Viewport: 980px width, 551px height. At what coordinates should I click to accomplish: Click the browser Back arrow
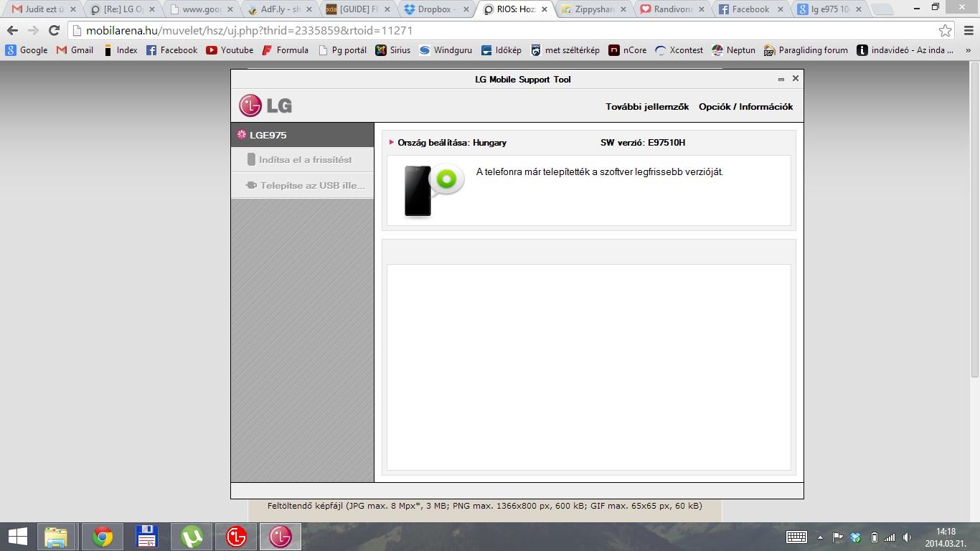pos(12,31)
